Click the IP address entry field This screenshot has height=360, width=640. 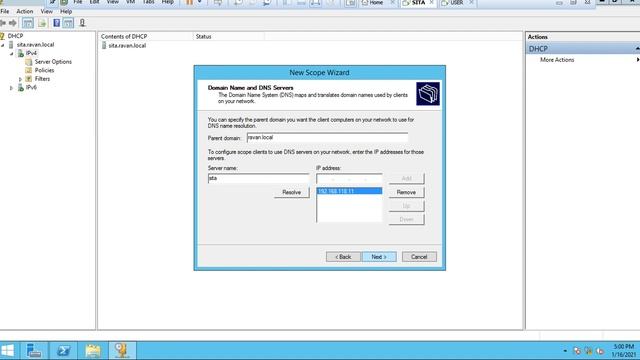[x=349, y=179]
